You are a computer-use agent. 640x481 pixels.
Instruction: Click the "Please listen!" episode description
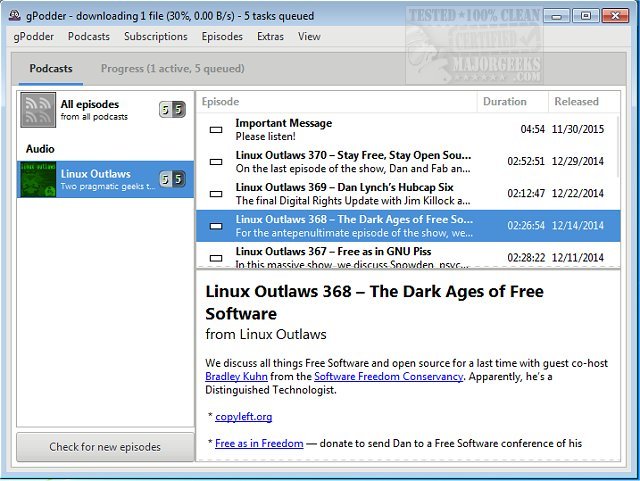[x=265, y=136]
